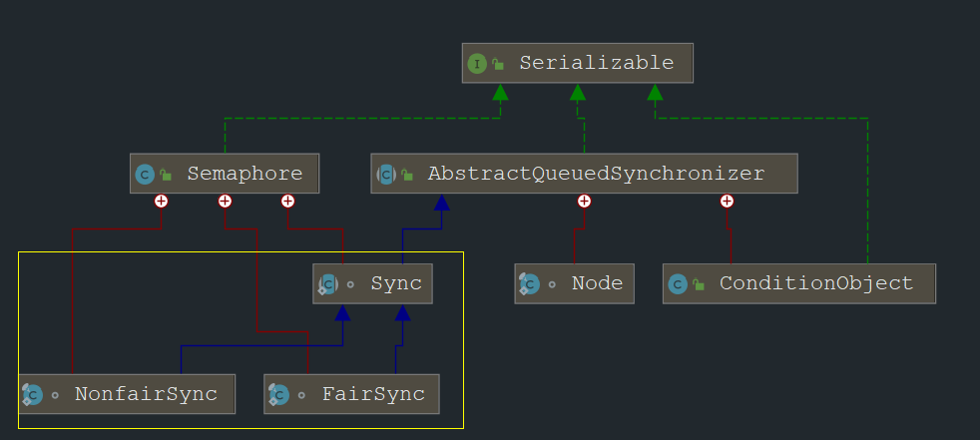
Task: Click the package-private dot icon beside Node
Action: (552, 284)
